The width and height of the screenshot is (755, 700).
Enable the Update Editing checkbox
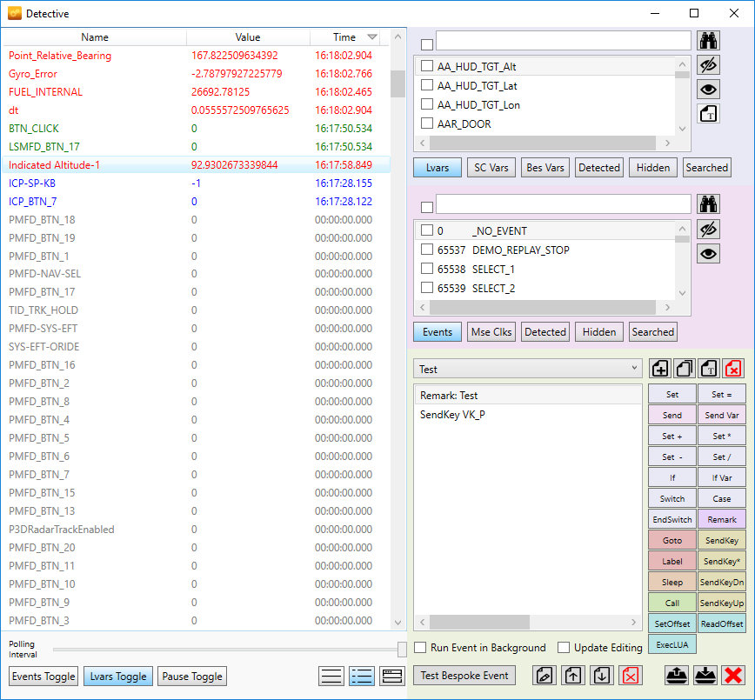point(564,648)
